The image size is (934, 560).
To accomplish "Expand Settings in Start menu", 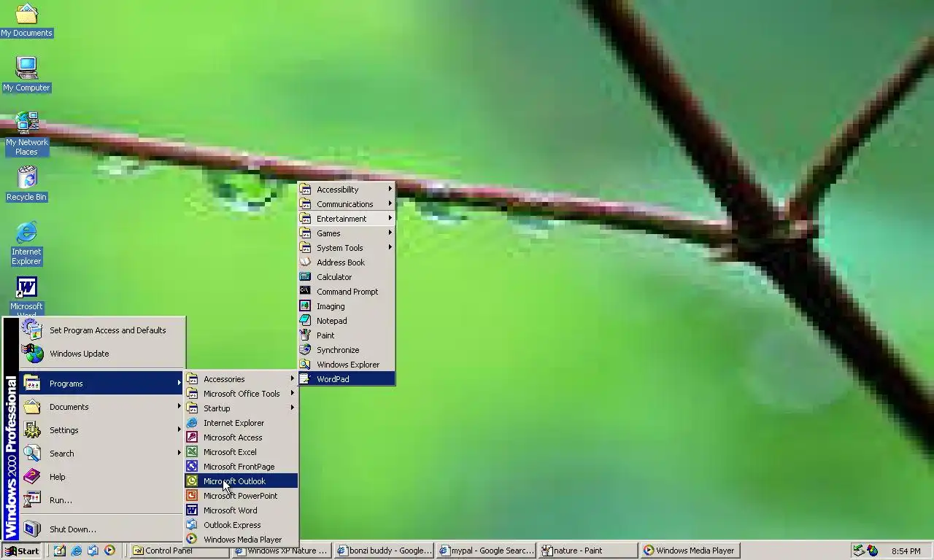I will coord(102,430).
